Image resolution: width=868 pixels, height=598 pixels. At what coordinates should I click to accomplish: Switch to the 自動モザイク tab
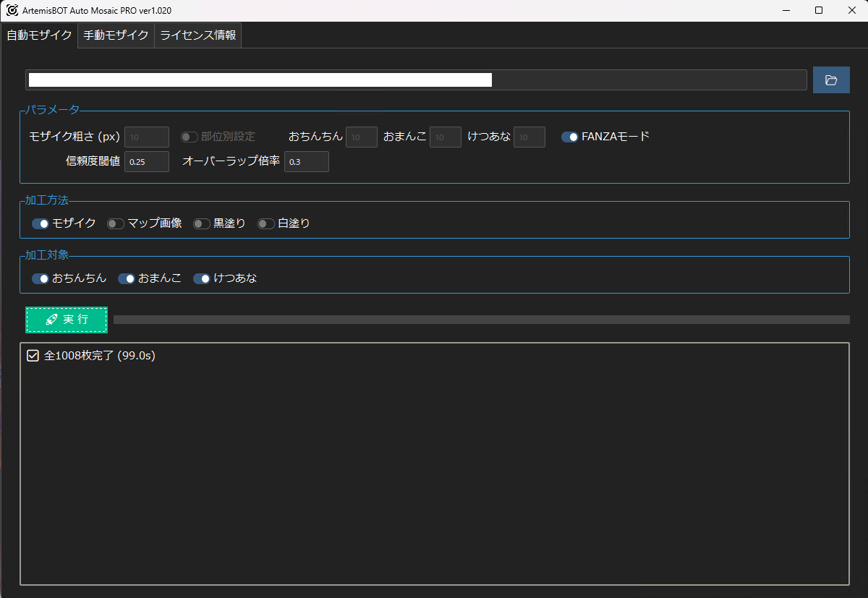coord(39,35)
